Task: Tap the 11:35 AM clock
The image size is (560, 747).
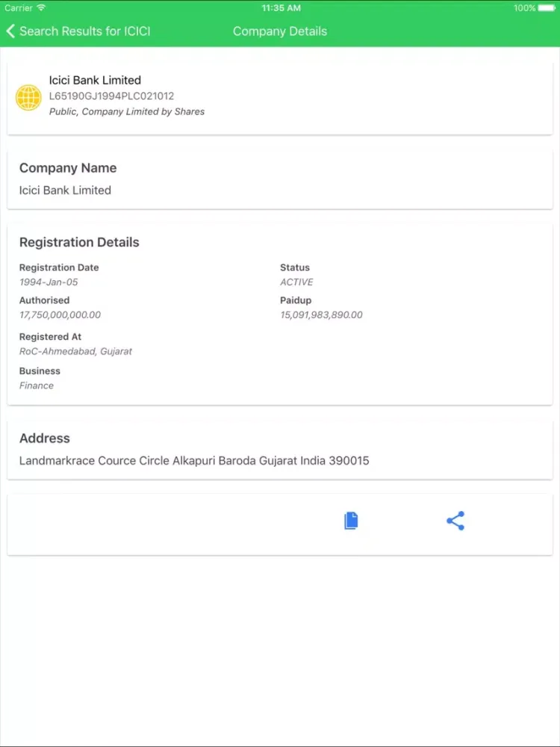Action: point(281,8)
